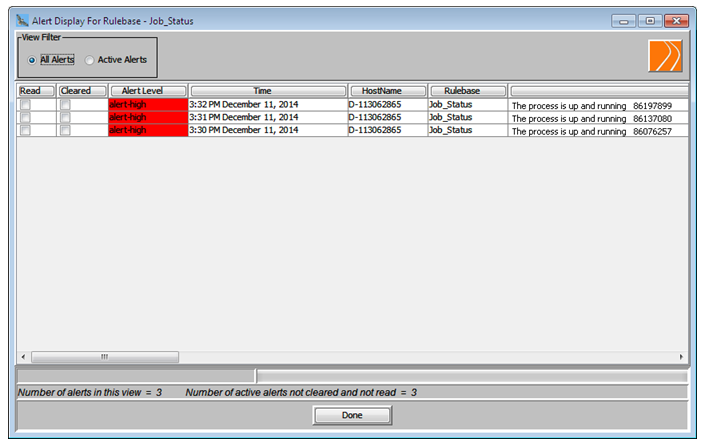Mark the 3:31 PM alert as read
The image size is (705, 446).
pyautogui.click(x=25, y=117)
